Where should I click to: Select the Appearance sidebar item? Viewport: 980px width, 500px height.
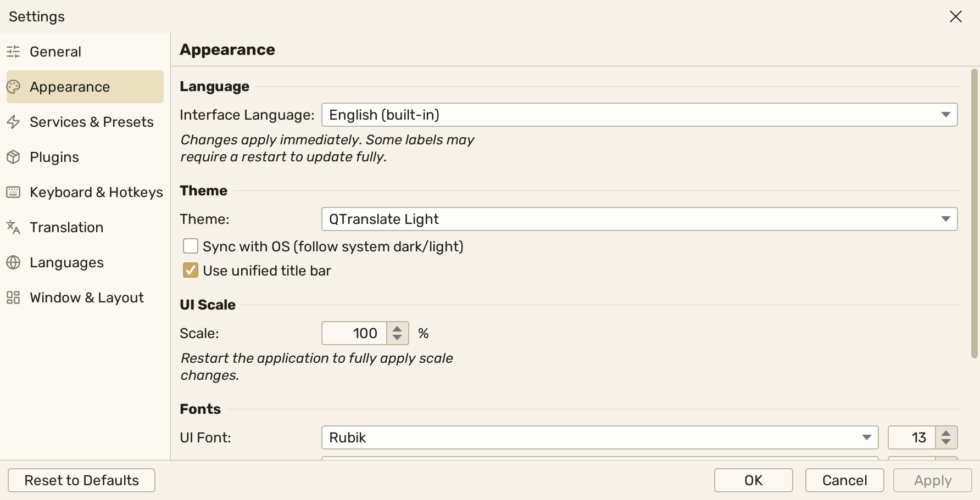point(85,87)
